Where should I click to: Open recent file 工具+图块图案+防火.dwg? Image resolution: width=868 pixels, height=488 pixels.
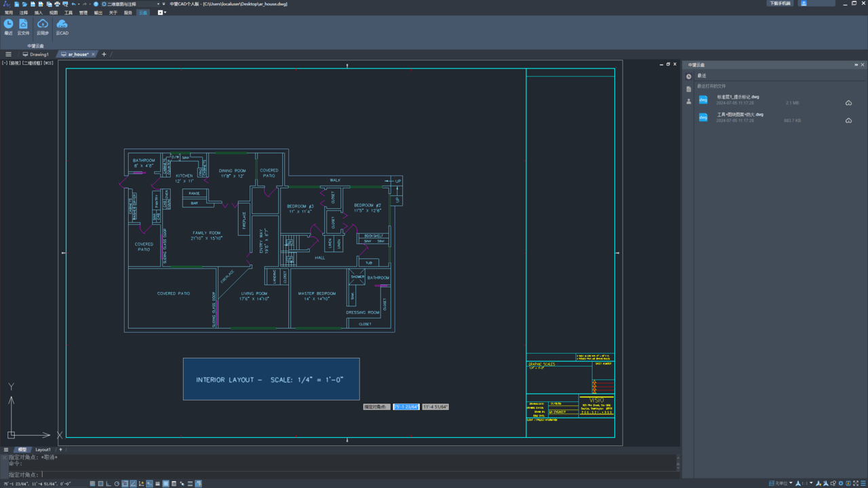tap(740, 115)
